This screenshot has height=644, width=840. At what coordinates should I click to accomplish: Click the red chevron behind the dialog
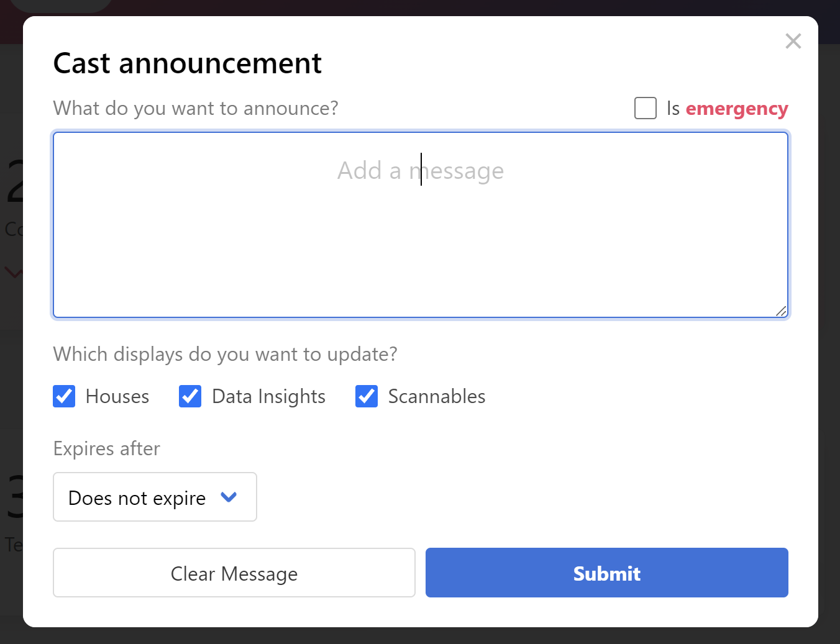pyautogui.click(x=13, y=272)
